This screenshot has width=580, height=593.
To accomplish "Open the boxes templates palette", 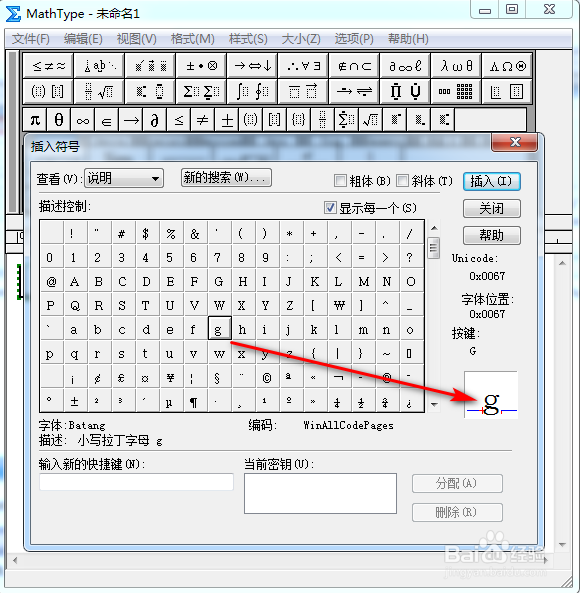I will [507, 91].
